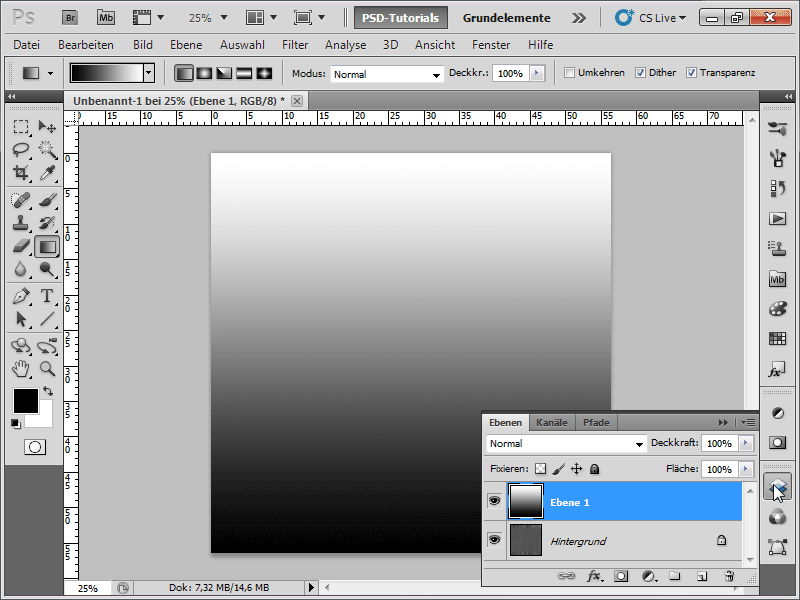Choose linear gradient style
800x600 pixels.
(184, 73)
